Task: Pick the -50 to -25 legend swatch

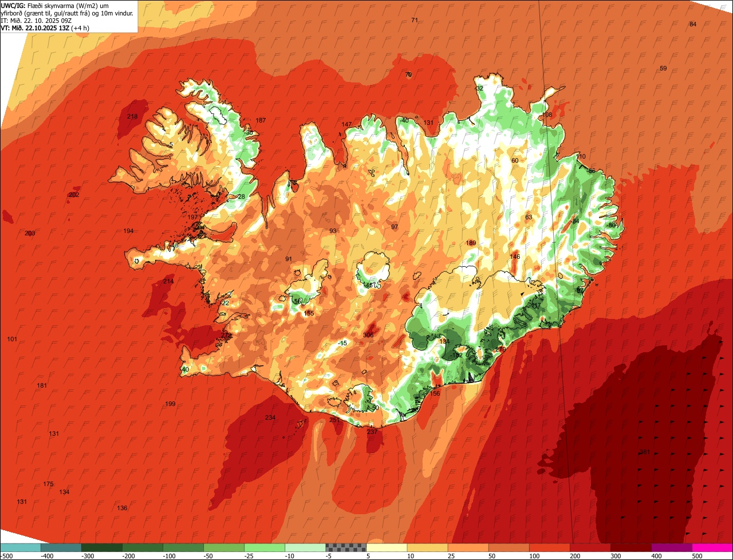Action: (224, 547)
